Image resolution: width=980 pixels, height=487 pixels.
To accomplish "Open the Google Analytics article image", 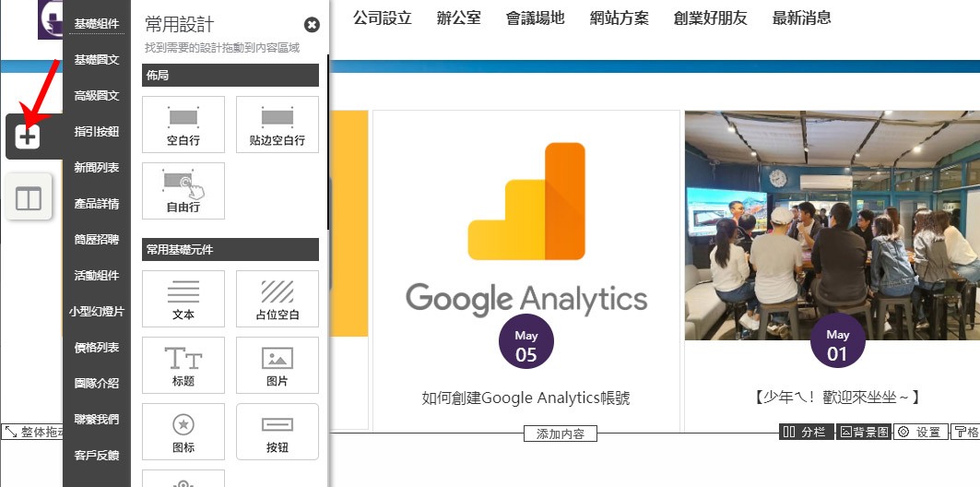I will [526, 228].
